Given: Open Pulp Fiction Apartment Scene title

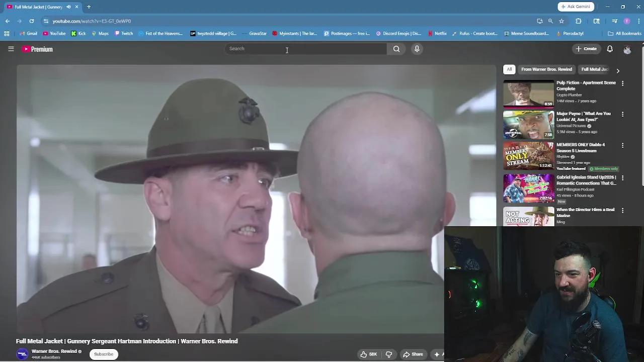Looking at the screenshot, I should (586, 85).
